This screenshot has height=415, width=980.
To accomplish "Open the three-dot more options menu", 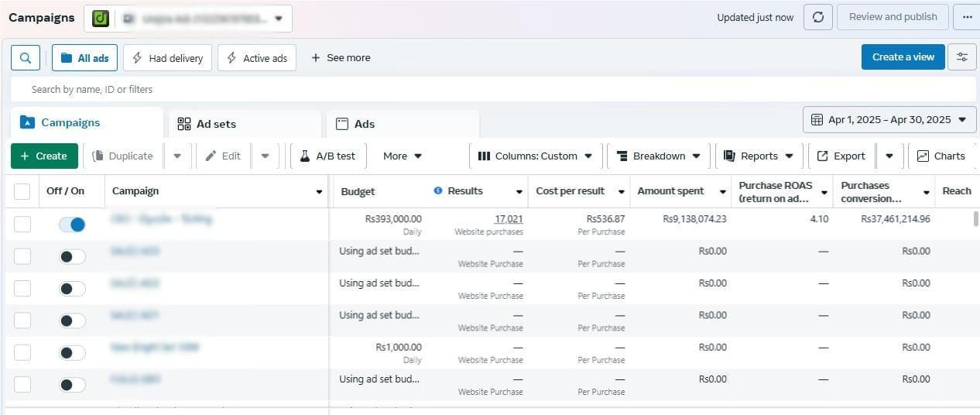I will (967, 17).
